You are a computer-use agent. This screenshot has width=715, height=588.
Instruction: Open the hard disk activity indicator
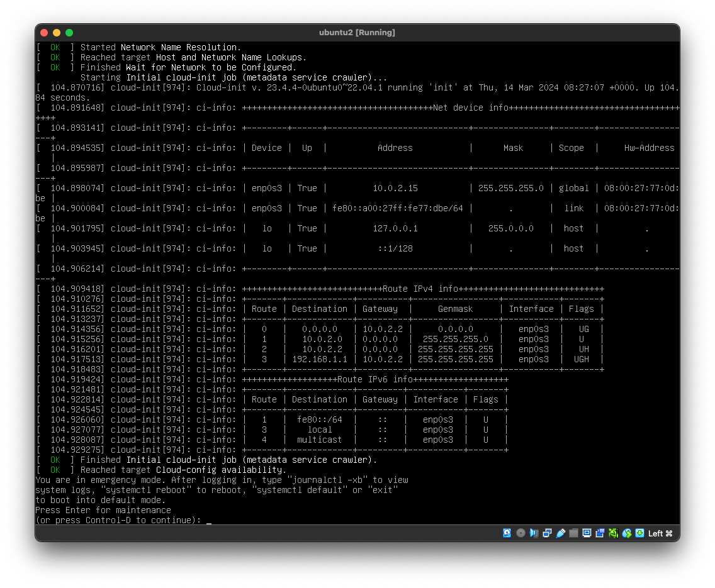[507, 533]
